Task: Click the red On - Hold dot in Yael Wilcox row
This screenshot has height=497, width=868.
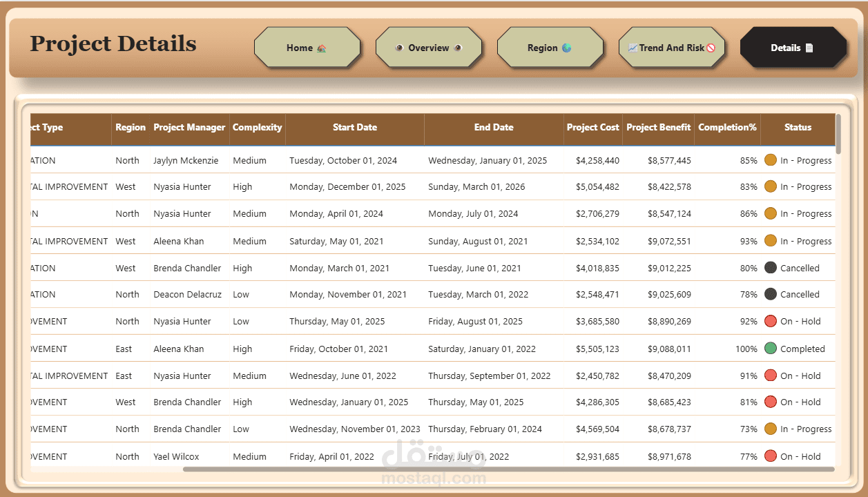Action: 771,456
